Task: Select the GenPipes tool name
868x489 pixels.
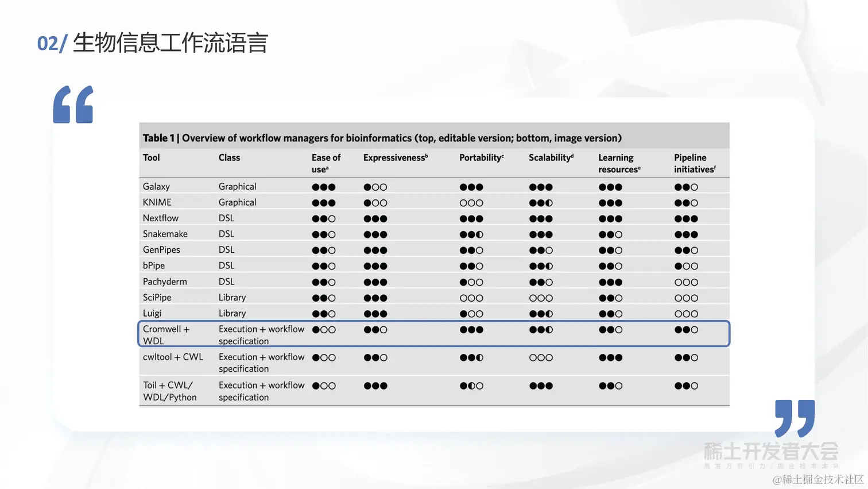Action: point(161,250)
